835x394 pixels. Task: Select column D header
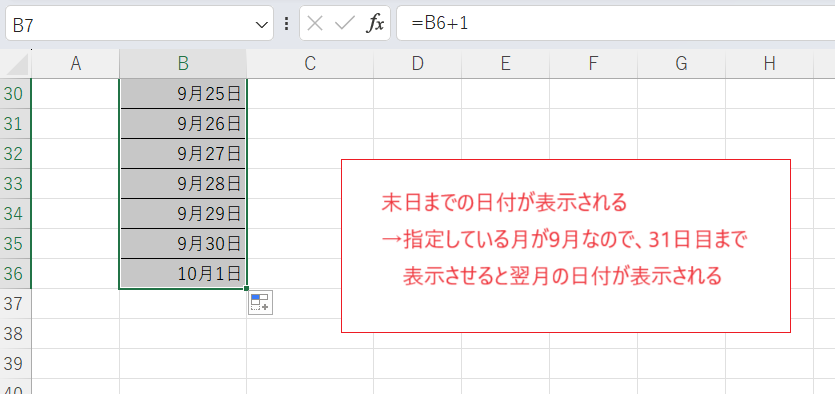pos(418,64)
